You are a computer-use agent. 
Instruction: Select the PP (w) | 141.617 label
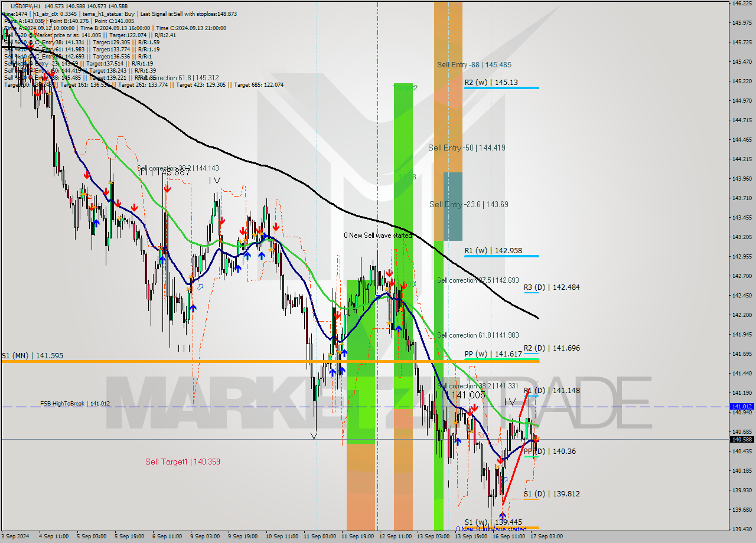(x=493, y=354)
